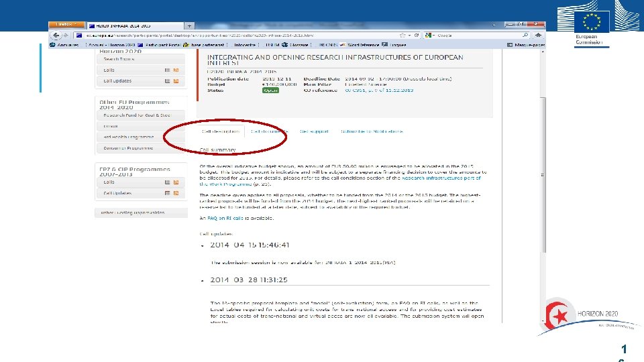The height and width of the screenshot is (362, 644).
Task: Go to the home page icon
Action: point(538,36)
